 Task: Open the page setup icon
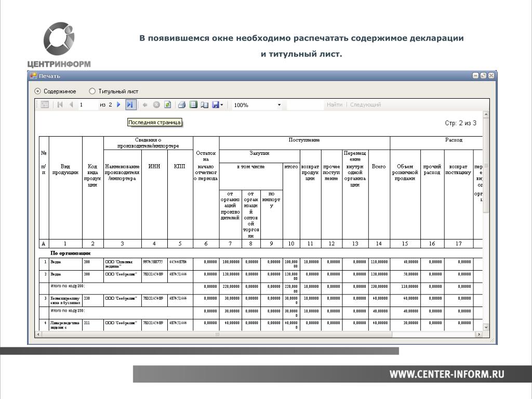204,104
